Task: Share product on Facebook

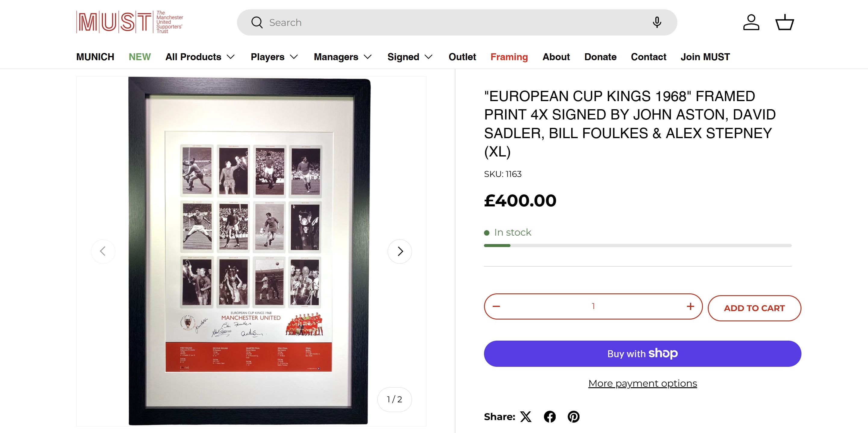Action: point(550,417)
